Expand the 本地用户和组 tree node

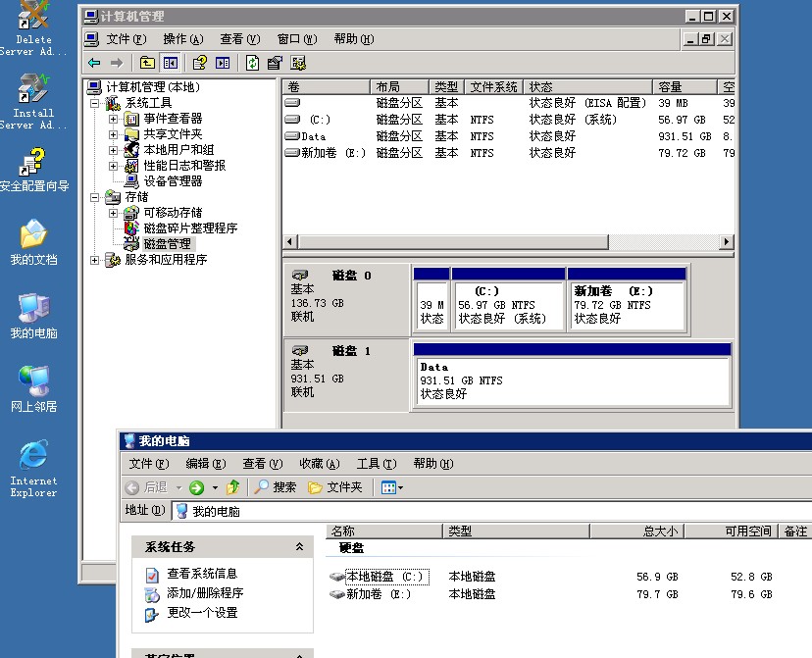[x=114, y=150]
